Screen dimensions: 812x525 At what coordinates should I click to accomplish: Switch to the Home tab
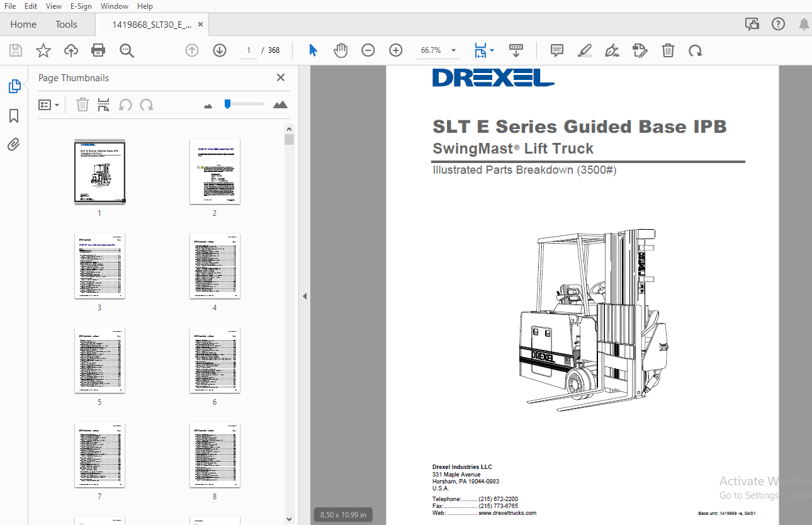23,24
